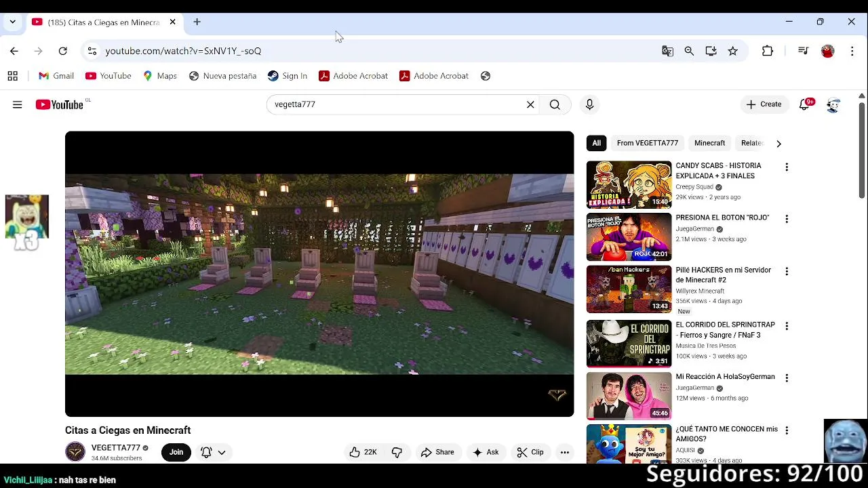Focus the address bar URL
This screenshot has width=868, height=488.
[x=183, y=51]
